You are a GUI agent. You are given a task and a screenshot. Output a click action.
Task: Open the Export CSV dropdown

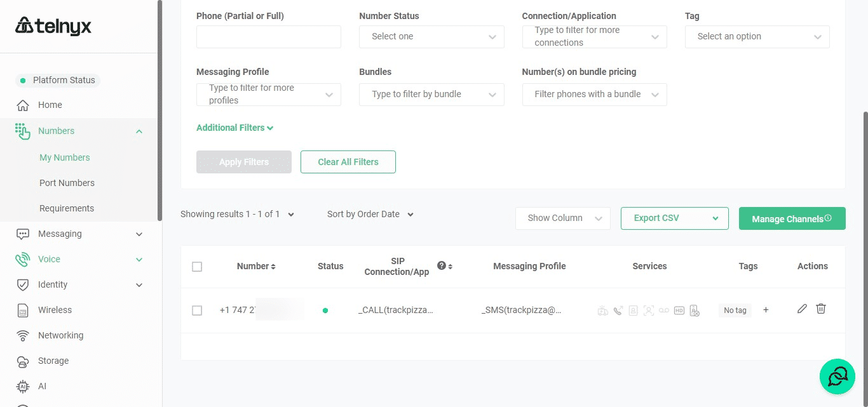pyautogui.click(x=674, y=218)
